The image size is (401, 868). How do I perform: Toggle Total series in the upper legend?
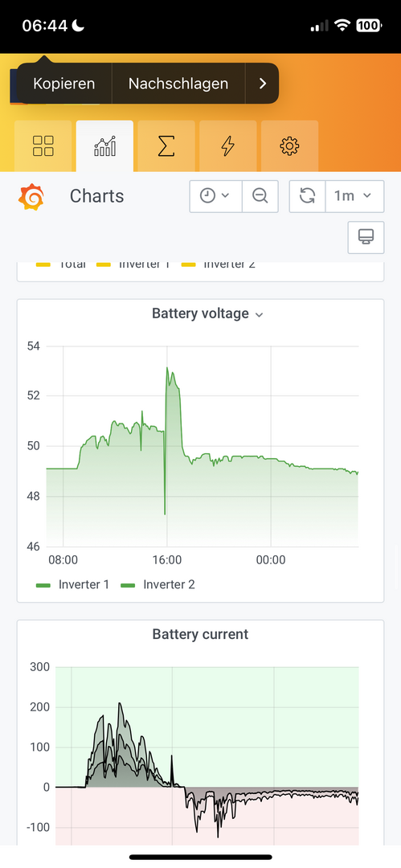61,264
